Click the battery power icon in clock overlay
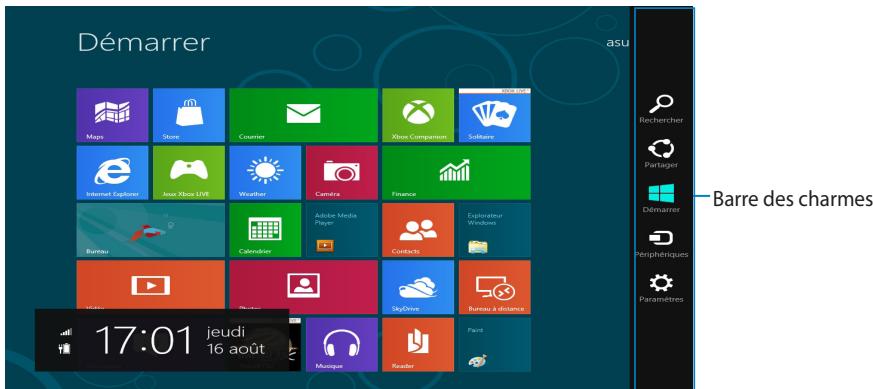 (66, 348)
